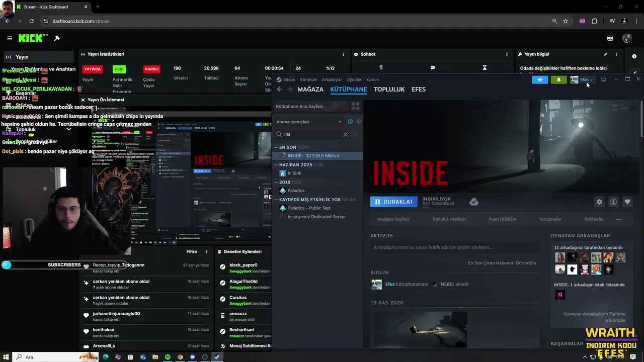Click En Son Çıkan Haberleri Görüntüle

pyautogui.click(x=502, y=263)
